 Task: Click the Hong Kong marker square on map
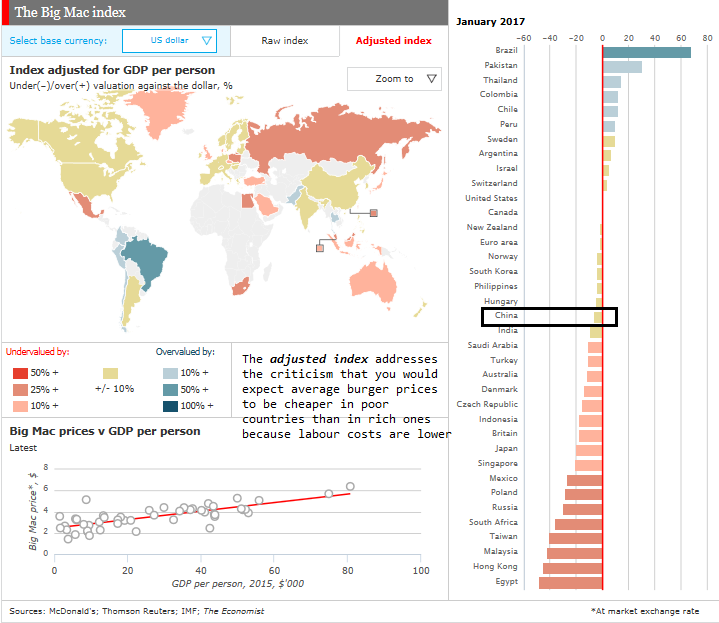tap(374, 213)
